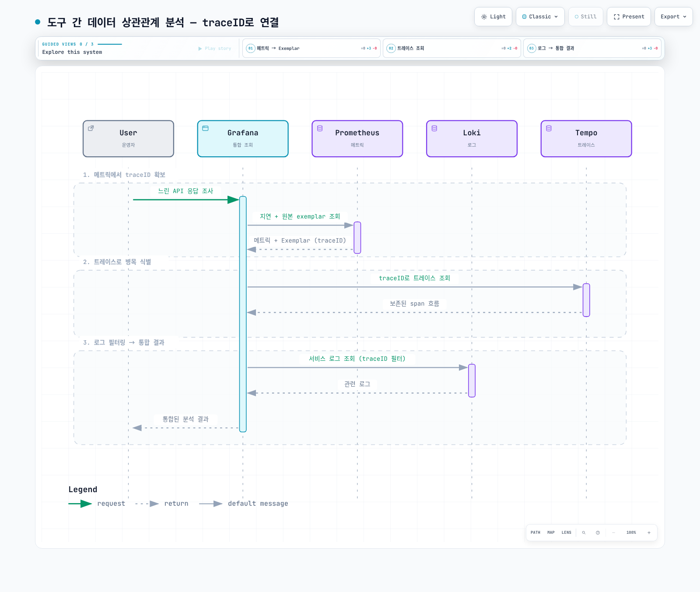Screen dimensions: 700x592
Task: Switch to PATH mode
Action: tap(535, 532)
